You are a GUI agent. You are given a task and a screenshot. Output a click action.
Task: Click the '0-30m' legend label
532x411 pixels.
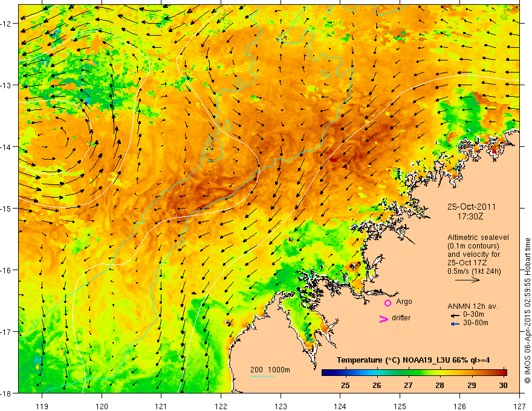473,314
